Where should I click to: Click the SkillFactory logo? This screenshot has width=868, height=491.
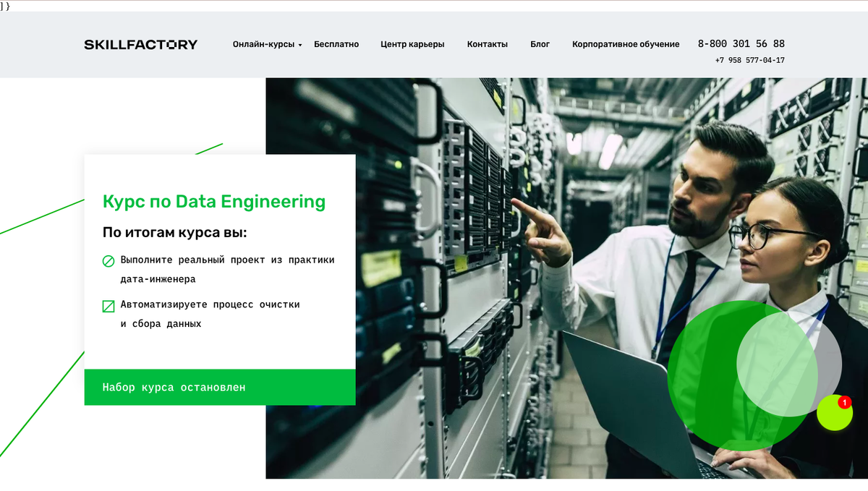(x=141, y=43)
